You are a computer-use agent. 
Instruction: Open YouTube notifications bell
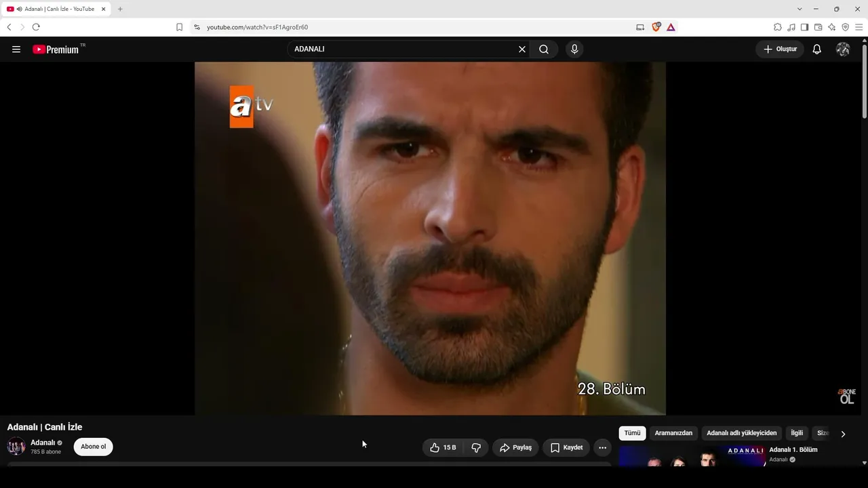[817, 49]
